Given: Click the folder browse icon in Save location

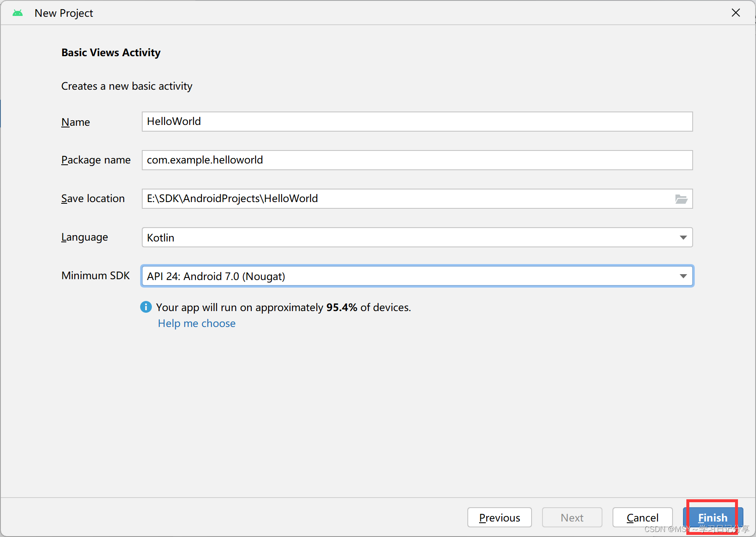Looking at the screenshot, I should 681,199.
